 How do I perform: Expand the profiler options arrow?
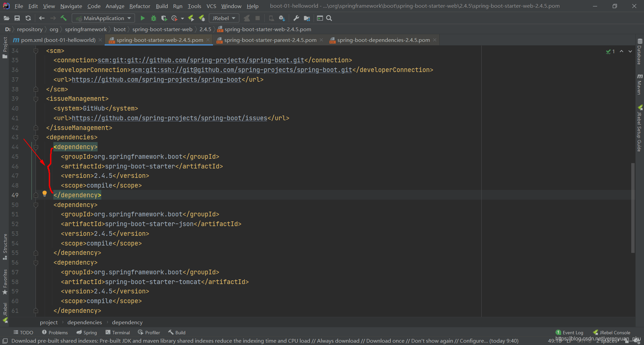coord(182,18)
